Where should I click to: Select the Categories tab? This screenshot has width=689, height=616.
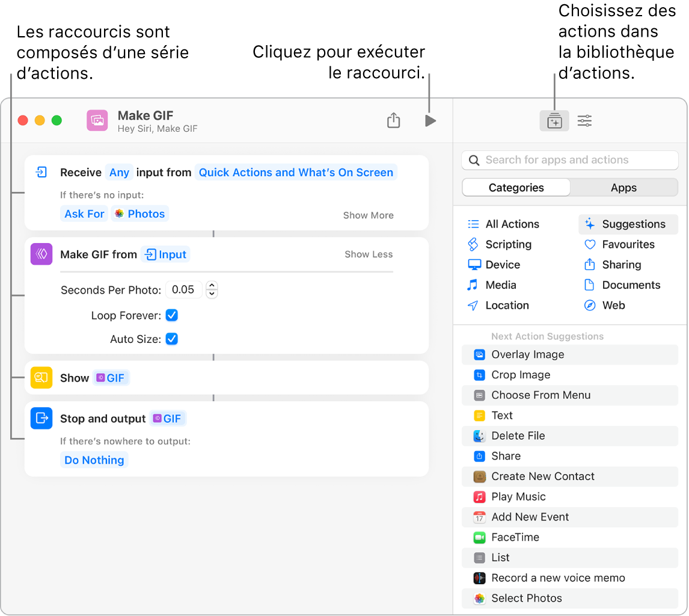point(516,188)
